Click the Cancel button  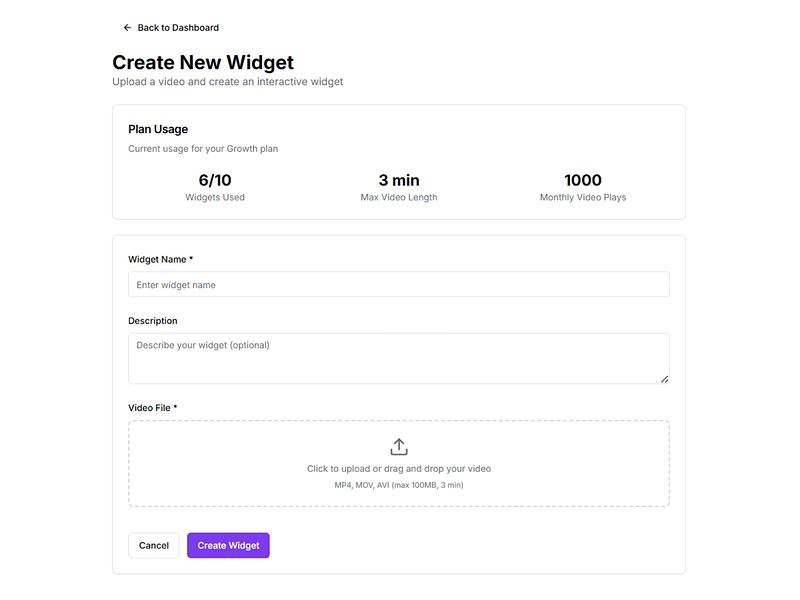pos(153,545)
